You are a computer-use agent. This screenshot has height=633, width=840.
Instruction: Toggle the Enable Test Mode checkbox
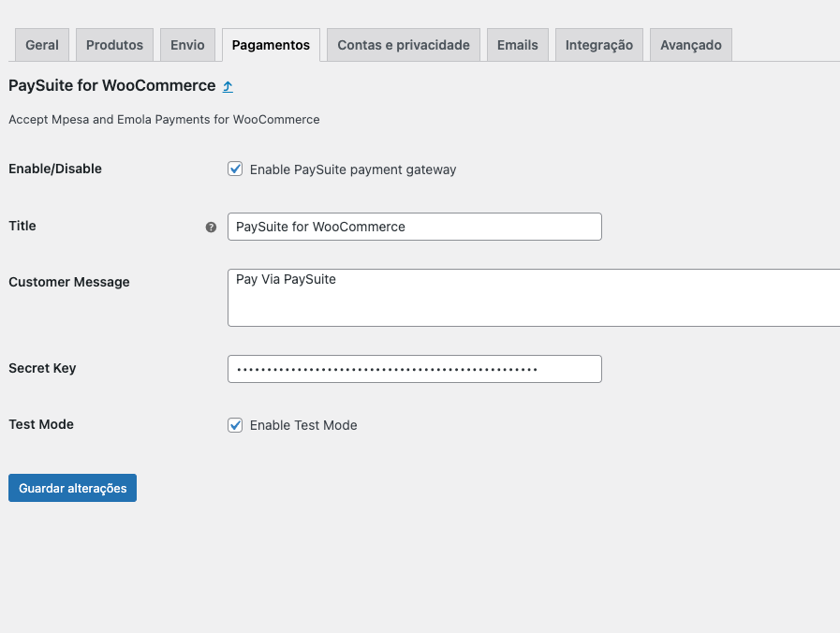pos(235,425)
